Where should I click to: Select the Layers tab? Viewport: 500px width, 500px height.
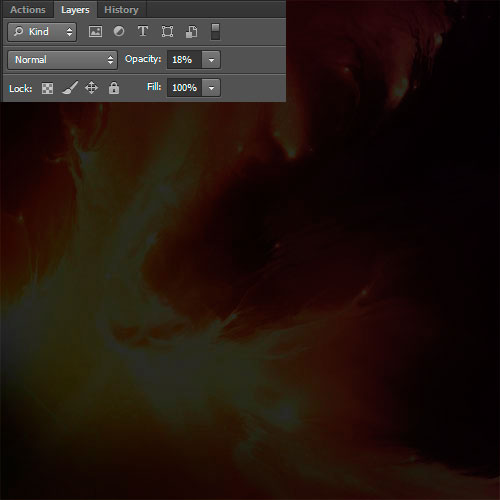pos(75,10)
